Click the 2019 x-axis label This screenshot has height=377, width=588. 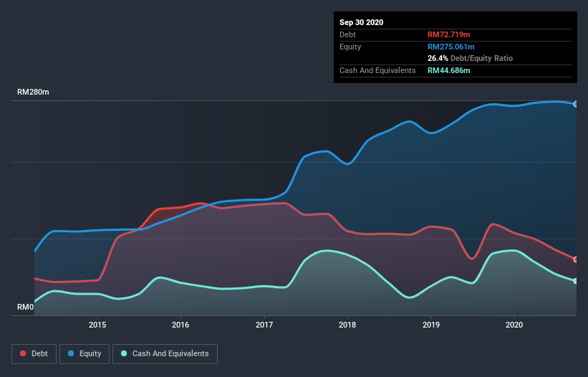431,325
